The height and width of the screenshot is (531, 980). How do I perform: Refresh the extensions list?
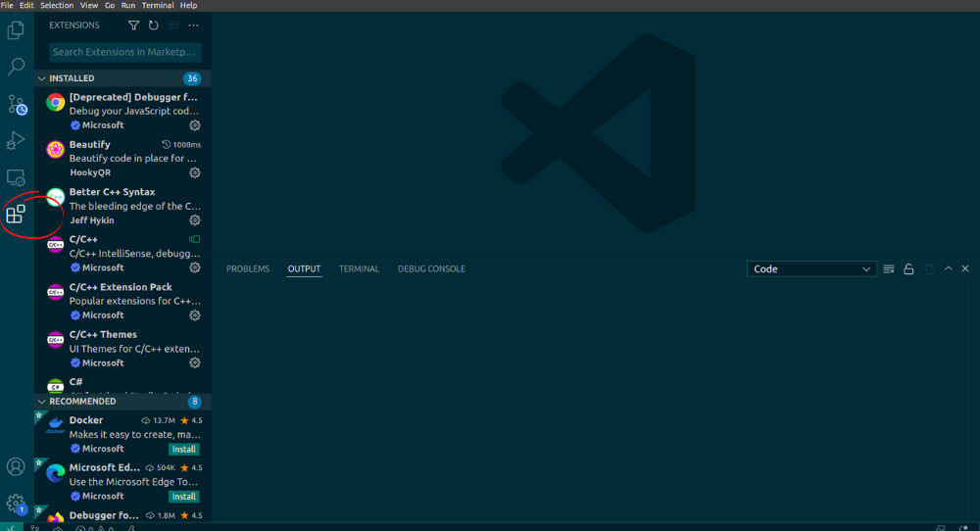click(x=154, y=25)
